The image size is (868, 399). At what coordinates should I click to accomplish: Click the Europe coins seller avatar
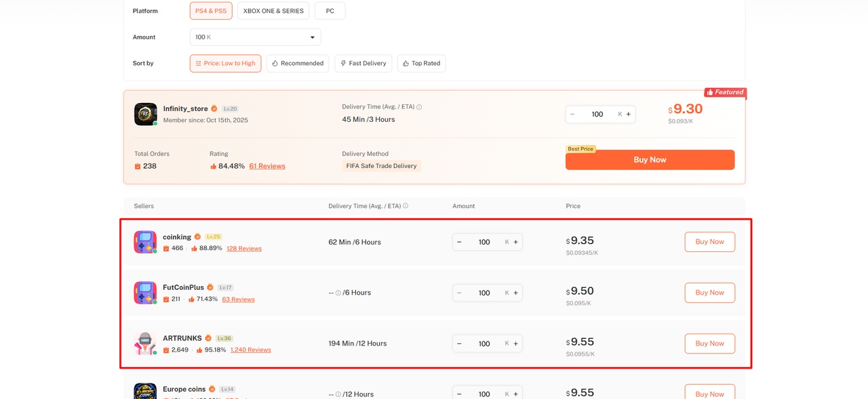pos(145,392)
